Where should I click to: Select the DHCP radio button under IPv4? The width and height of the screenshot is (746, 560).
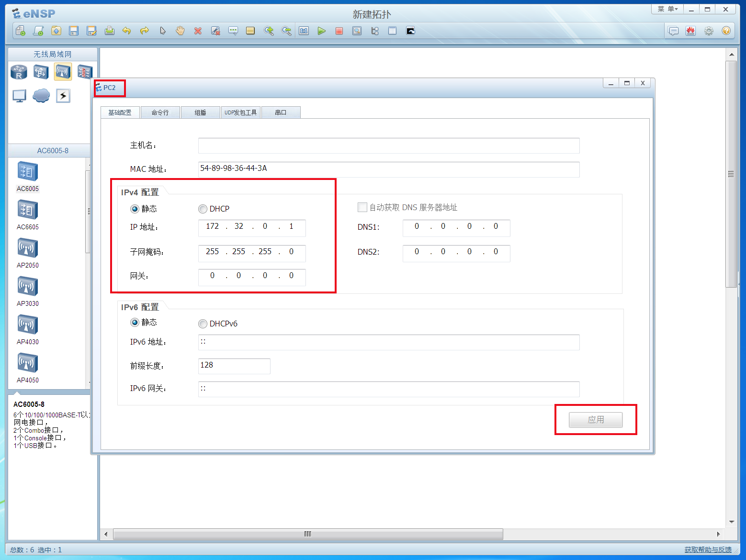203,209
